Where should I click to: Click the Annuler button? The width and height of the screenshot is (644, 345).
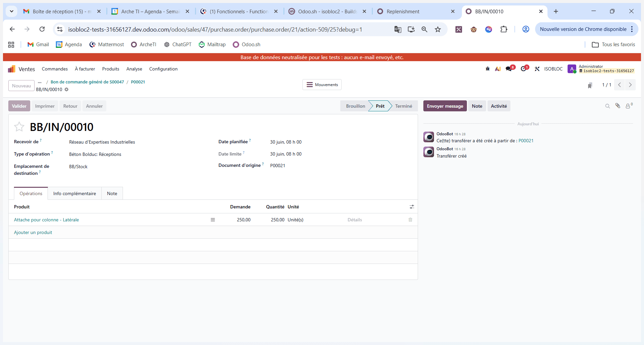click(94, 106)
